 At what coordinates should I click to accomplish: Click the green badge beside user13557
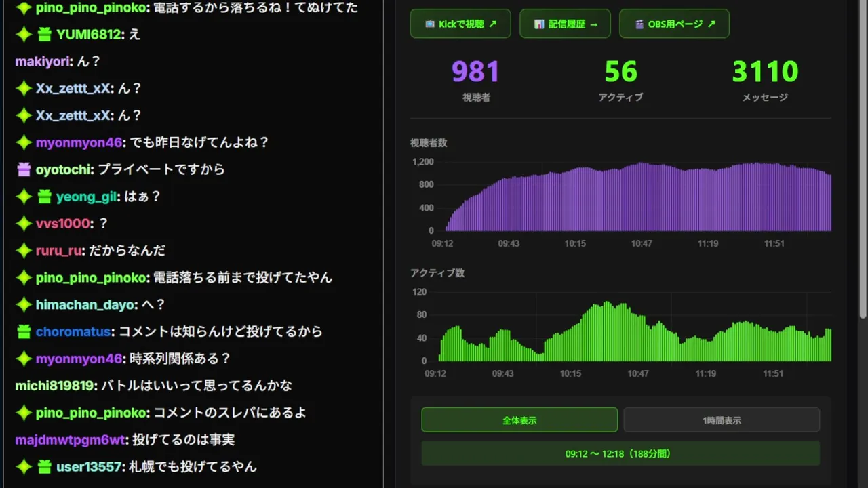[x=24, y=467]
